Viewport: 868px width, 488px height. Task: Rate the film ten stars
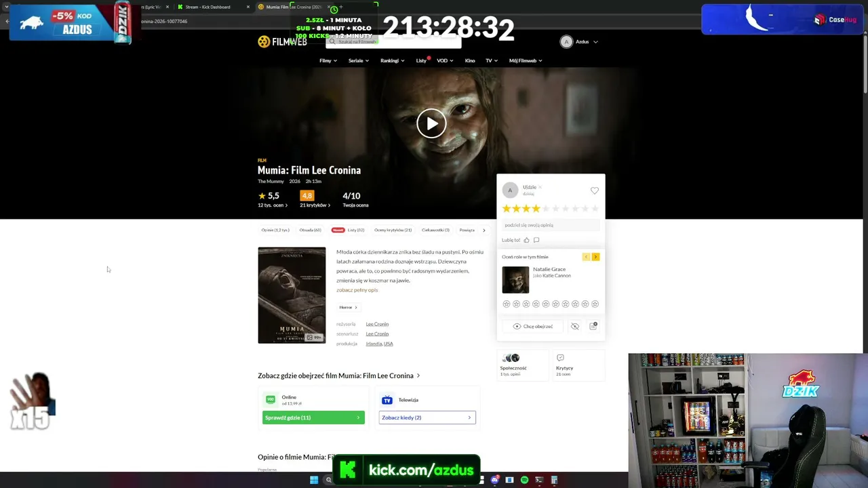coord(595,209)
